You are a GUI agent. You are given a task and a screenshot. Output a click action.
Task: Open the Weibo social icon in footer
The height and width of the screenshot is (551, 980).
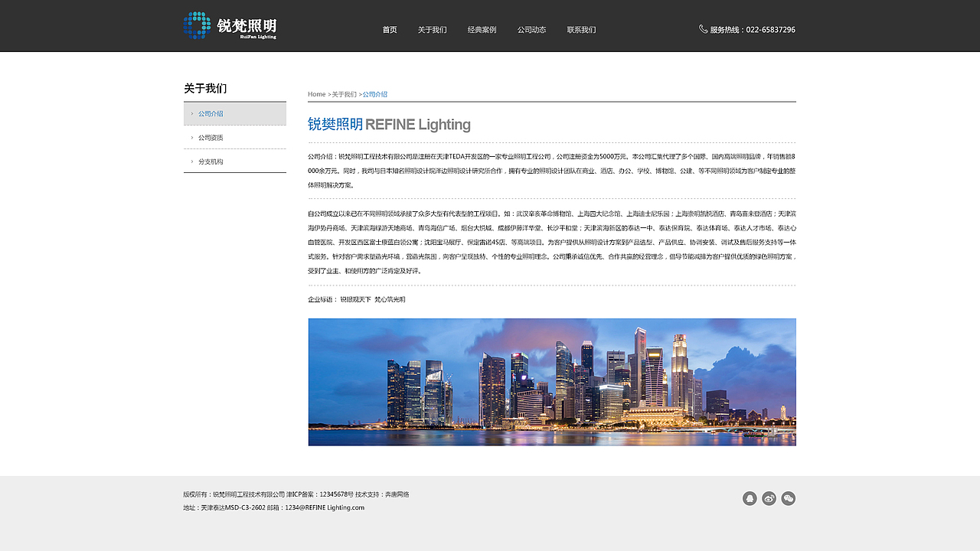769,498
